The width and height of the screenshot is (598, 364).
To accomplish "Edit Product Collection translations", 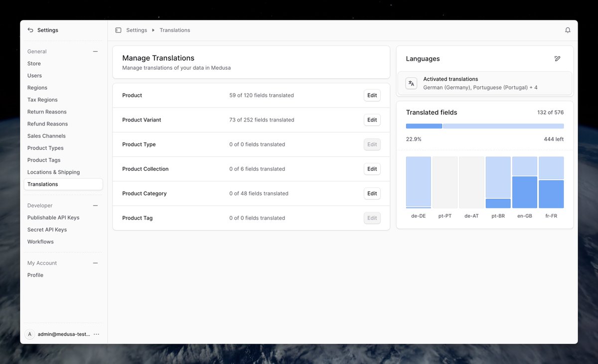I will pos(372,169).
